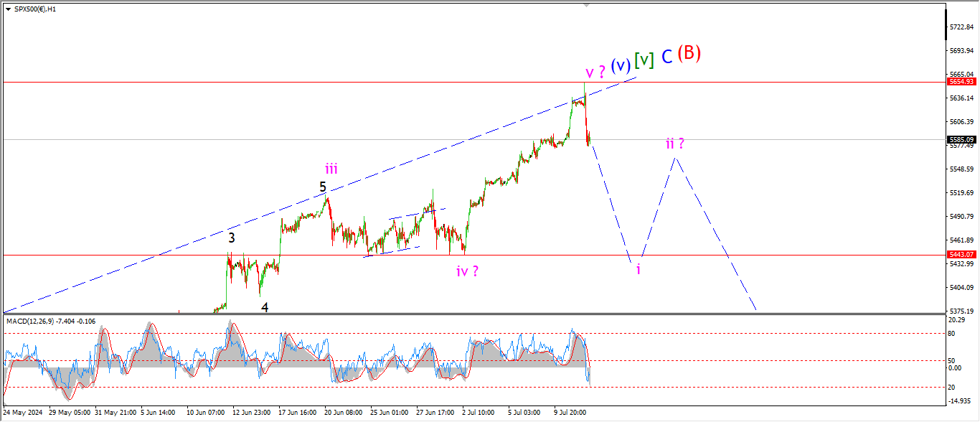This screenshot has height=422, width=980.
Task: Click the chart shift triangle marker at top
Action: 587,5
